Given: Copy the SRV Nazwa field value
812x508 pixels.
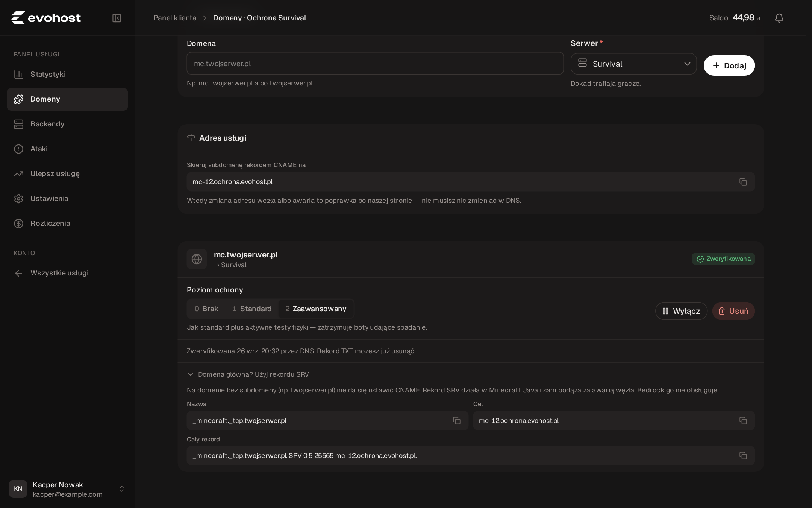Looking at the screenshot, I should click(x=456, y=421).
